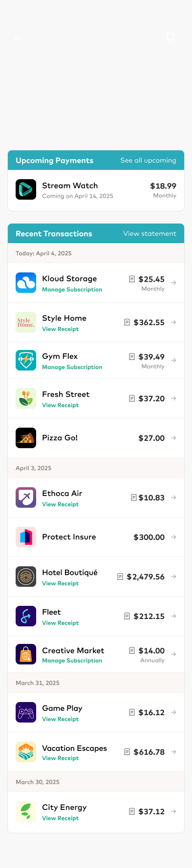Tap the Kloud Storage cloud icon

pos(26,283)
